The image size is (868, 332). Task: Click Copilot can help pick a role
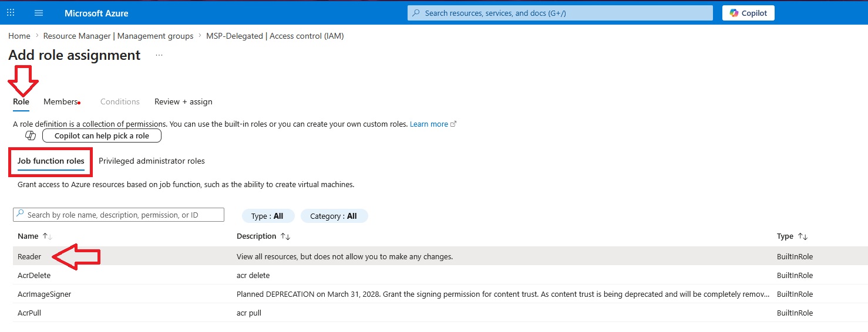click(102, 135)
